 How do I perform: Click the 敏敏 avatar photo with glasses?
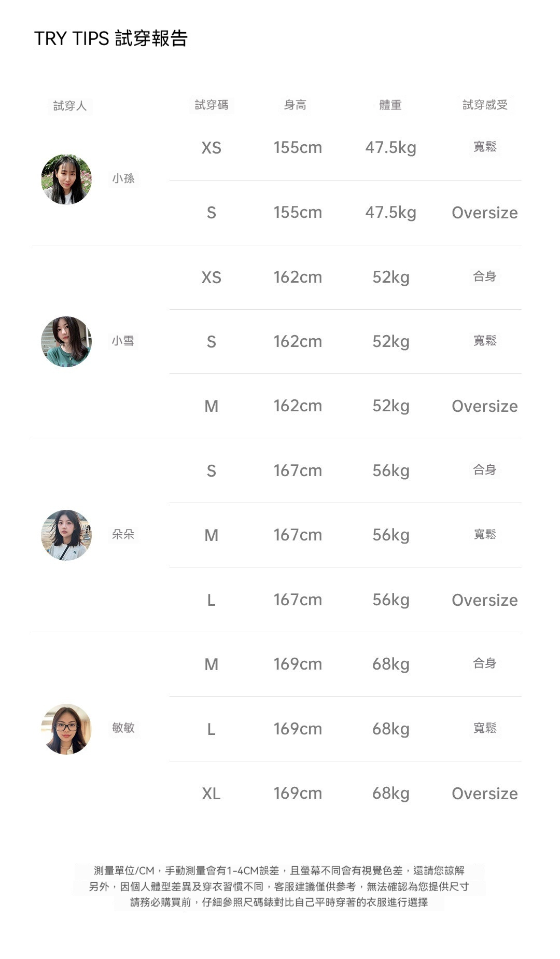[66, 729]
